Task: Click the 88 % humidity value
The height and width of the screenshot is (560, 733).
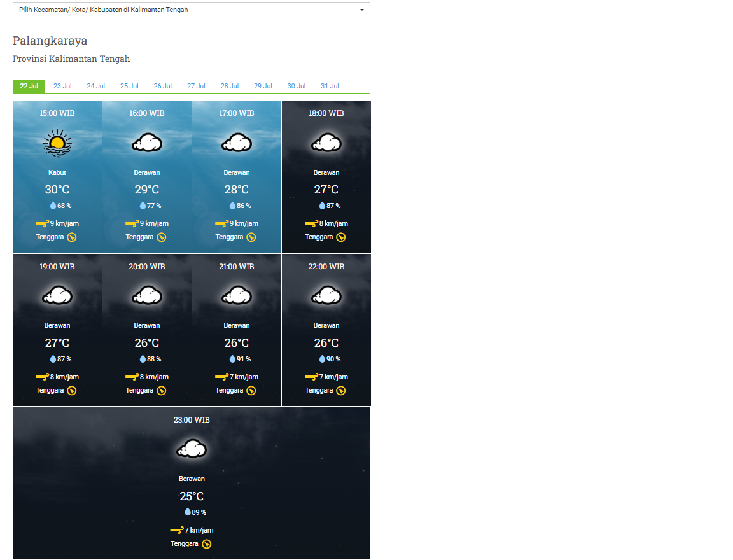Action: [154, 359]
